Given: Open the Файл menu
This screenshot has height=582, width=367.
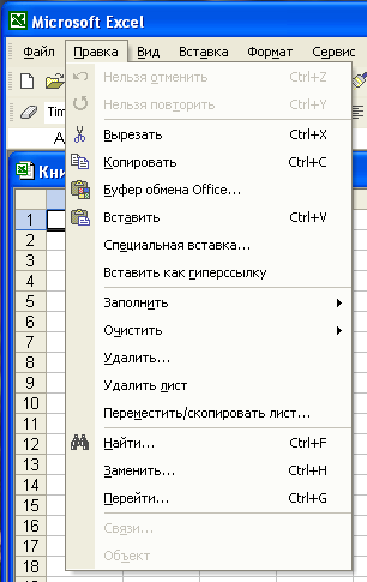Looking at the screenshot, I should coord(39,52).
